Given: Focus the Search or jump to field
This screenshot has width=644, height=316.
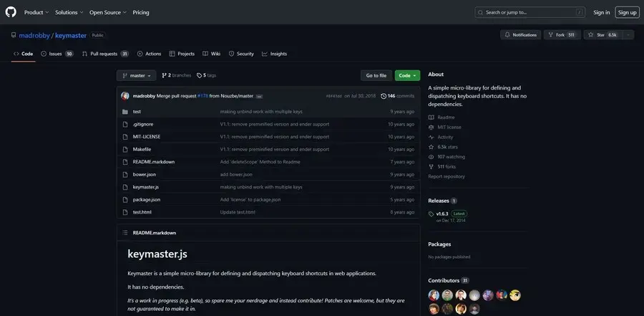Looking at the screenshot, I should click(x=530, y=12).
